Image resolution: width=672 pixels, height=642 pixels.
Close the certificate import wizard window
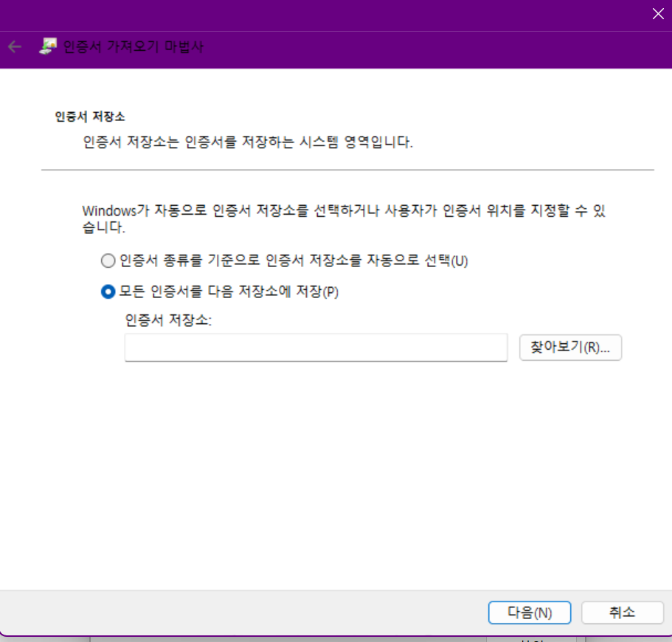point(658,14)
